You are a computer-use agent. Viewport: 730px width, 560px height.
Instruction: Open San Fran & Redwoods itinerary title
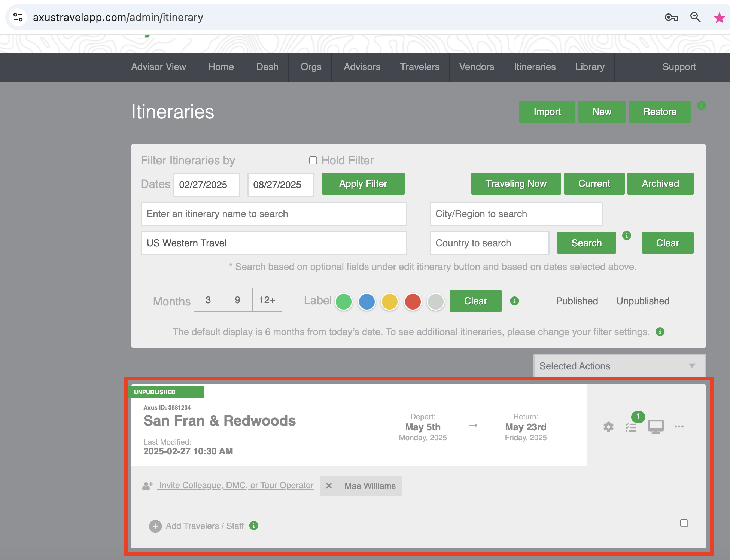[x=219, y=421]
